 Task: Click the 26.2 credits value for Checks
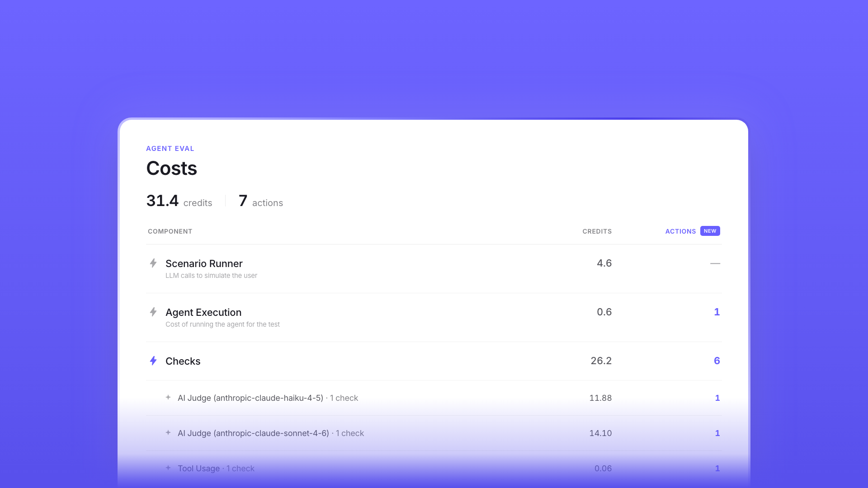point(601,361)
